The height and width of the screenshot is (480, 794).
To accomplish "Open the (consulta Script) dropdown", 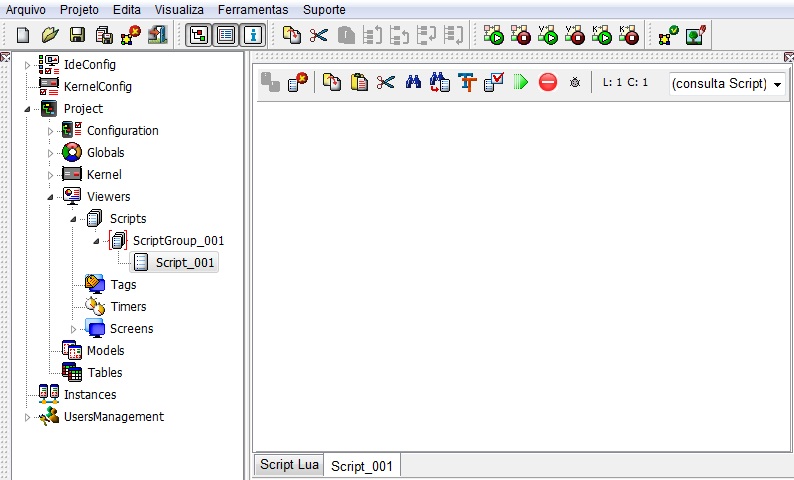I will 727,84.
